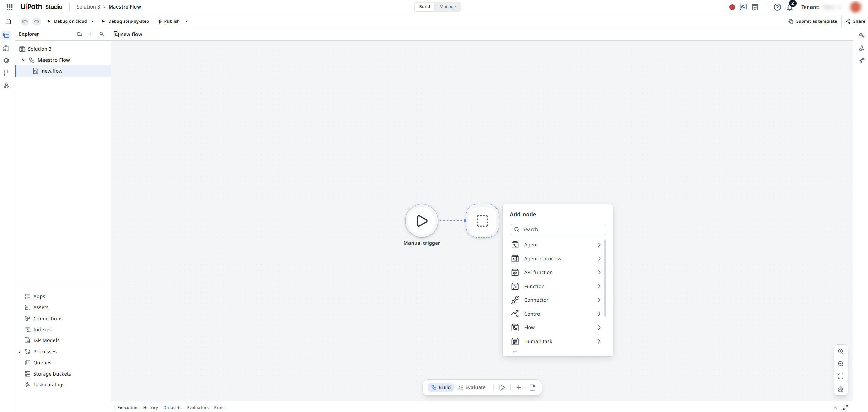Click Submit as template

pyautogui.click(x=813, y=21)
